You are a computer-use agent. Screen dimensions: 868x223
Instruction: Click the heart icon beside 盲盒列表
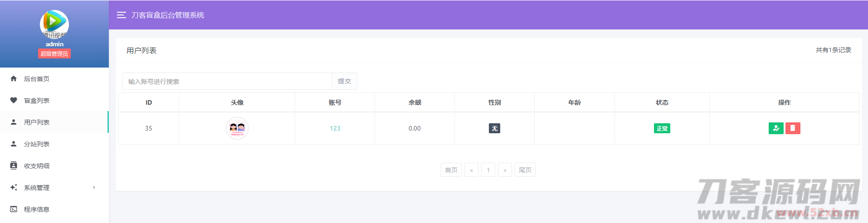14,100
